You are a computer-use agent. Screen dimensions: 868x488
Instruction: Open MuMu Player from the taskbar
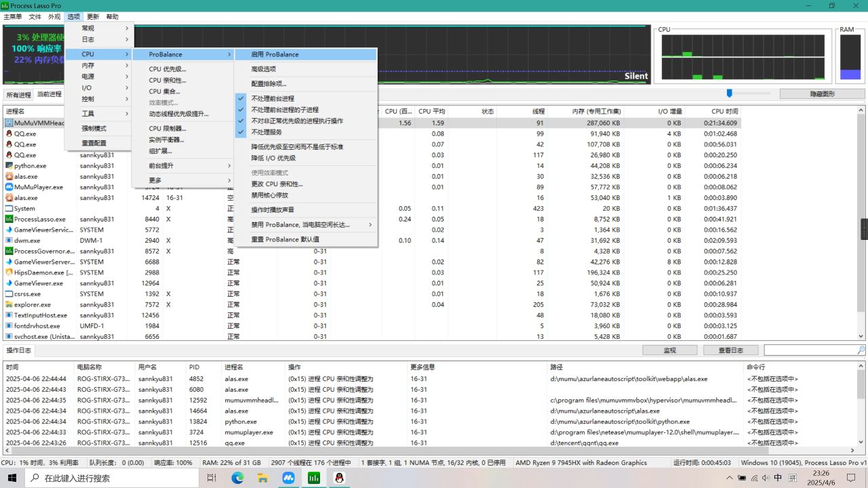pos(288,478)
